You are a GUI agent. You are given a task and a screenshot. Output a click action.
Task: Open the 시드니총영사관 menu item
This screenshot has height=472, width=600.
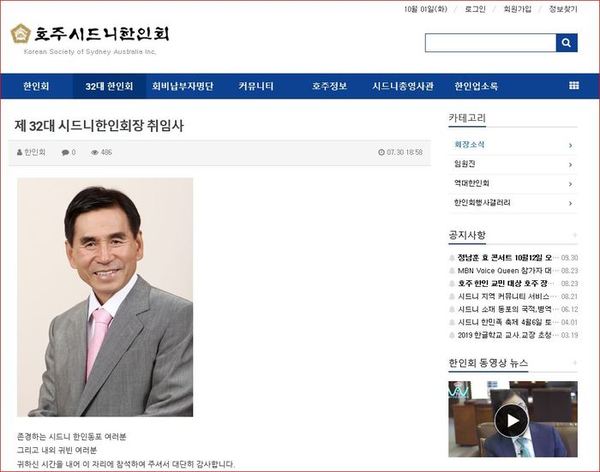(x=403, y=86)
